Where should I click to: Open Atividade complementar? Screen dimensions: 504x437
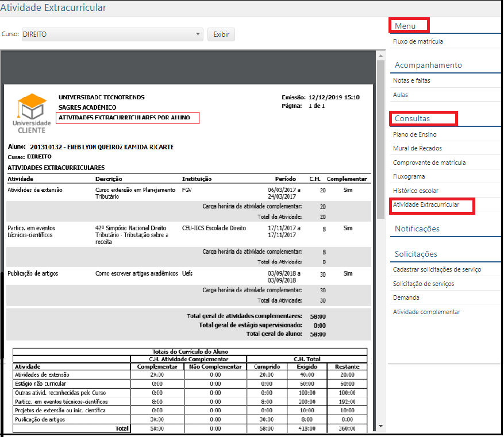(x=428, y=312)
